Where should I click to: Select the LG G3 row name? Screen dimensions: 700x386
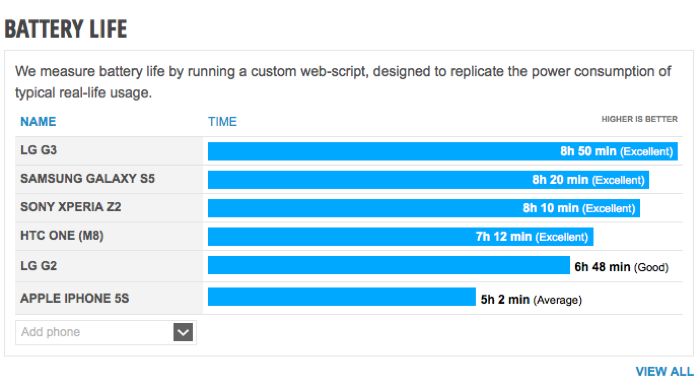(38, 150)
